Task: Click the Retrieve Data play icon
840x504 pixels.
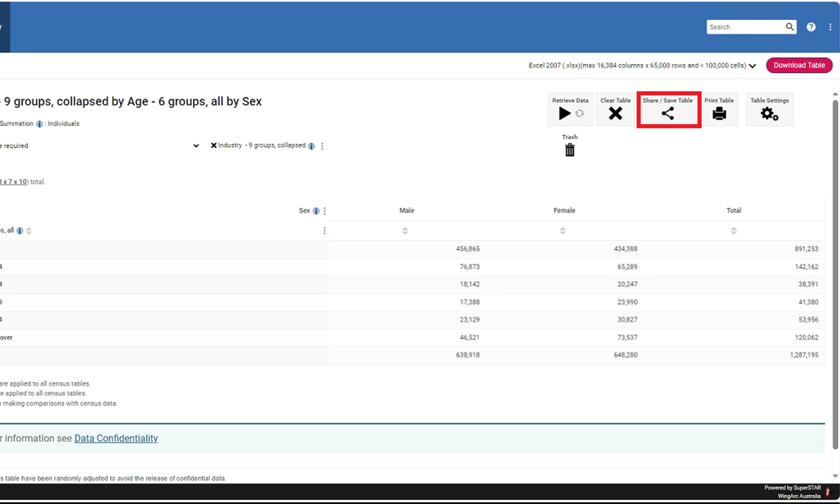Action: pos(565,113)
